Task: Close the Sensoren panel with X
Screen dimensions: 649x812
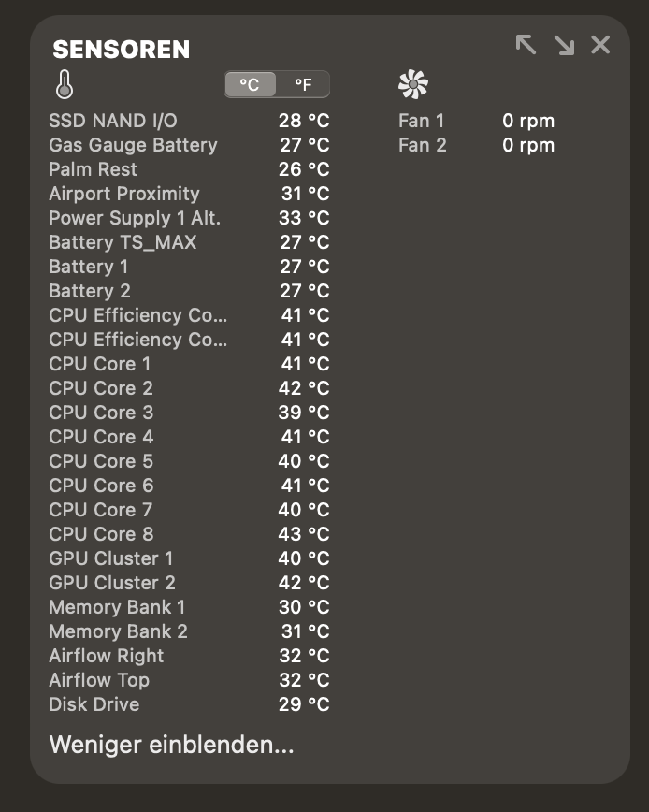Action: pos(600,45)
